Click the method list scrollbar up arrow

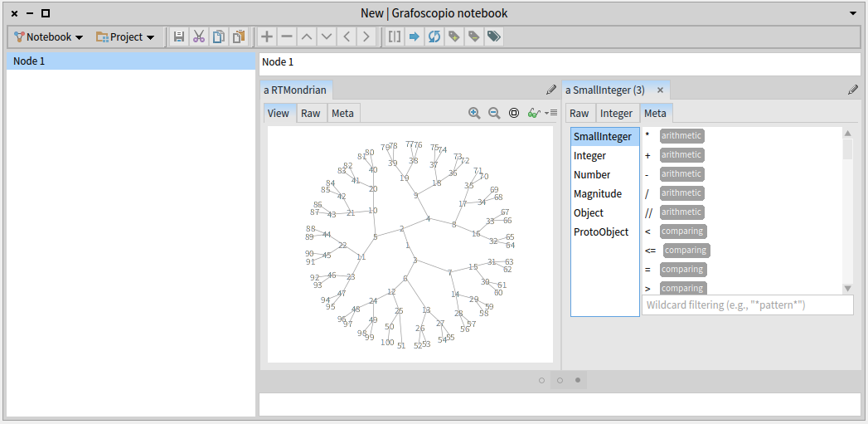click(847, 133)
